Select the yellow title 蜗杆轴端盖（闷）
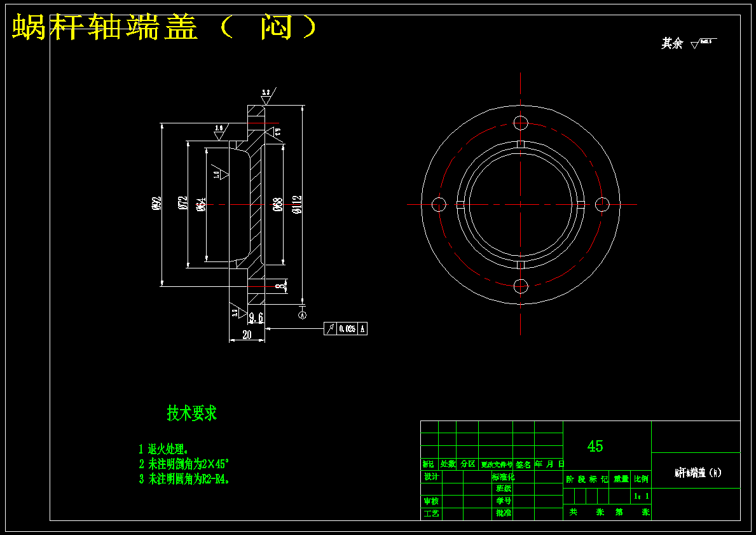The width and height of the screenshot is (756, 535). (x=165, y=27)
